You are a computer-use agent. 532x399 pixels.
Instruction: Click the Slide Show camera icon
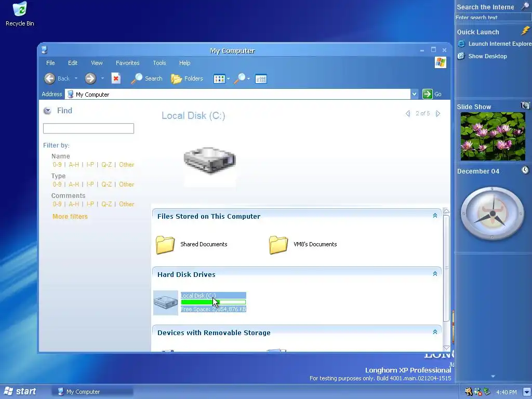coord(525,105)
